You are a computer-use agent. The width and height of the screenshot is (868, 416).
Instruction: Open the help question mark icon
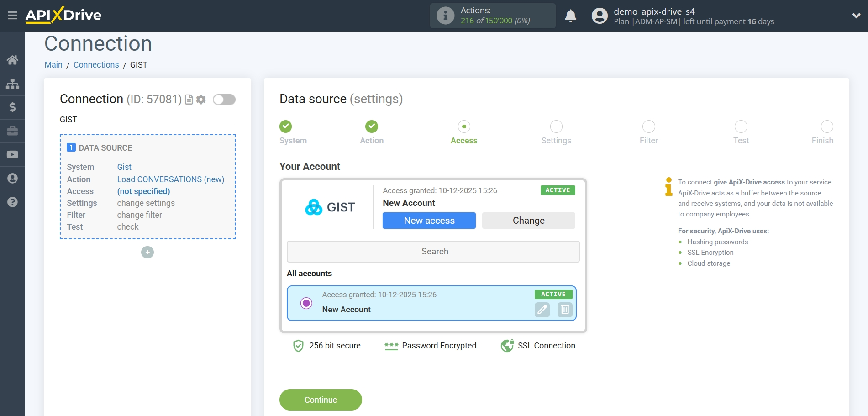point(12,201)
